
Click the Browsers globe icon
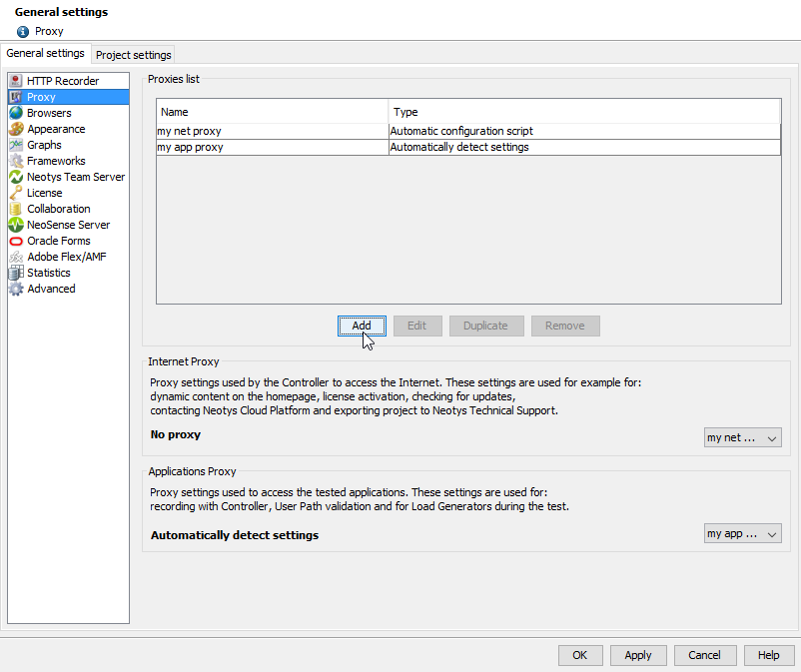click(16, 113)
